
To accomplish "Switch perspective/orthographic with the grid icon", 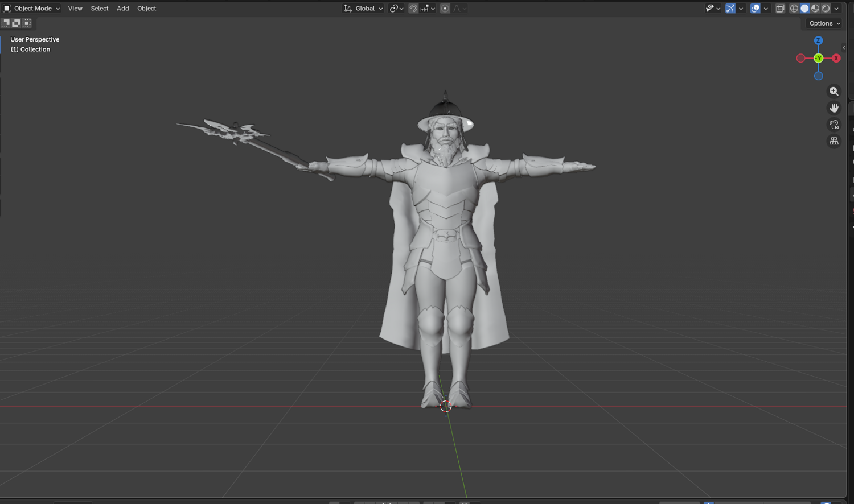I will point(834,141).
